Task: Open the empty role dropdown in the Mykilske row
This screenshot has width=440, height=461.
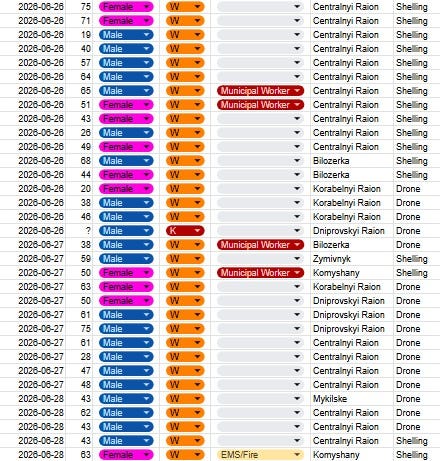Action: tap(260, 399)
